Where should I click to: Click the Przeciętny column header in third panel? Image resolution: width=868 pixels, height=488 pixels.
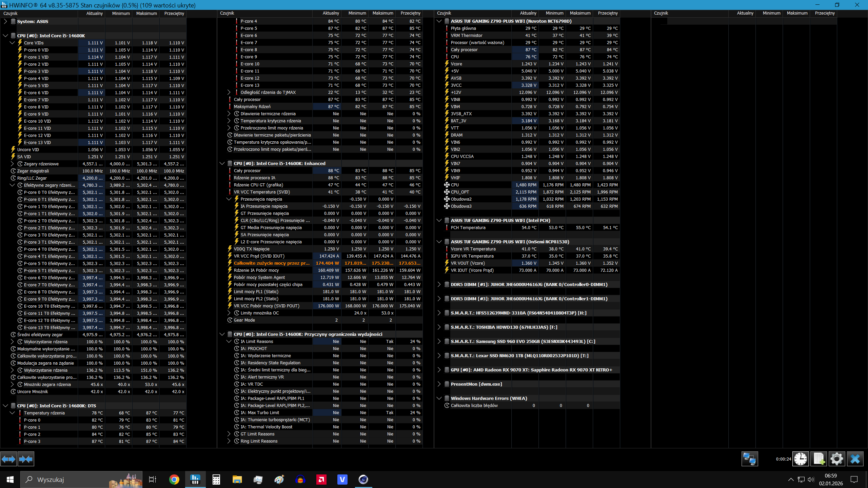(608, 13)
